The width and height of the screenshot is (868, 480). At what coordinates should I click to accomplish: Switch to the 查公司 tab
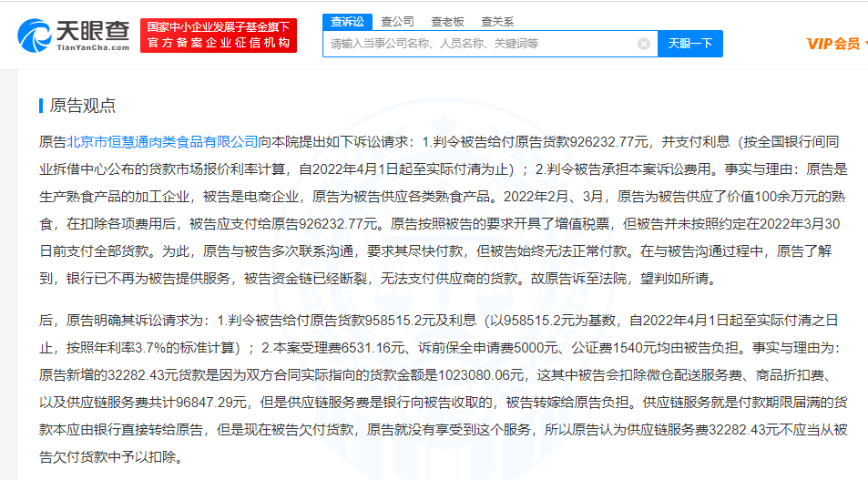tap(397, 20)
